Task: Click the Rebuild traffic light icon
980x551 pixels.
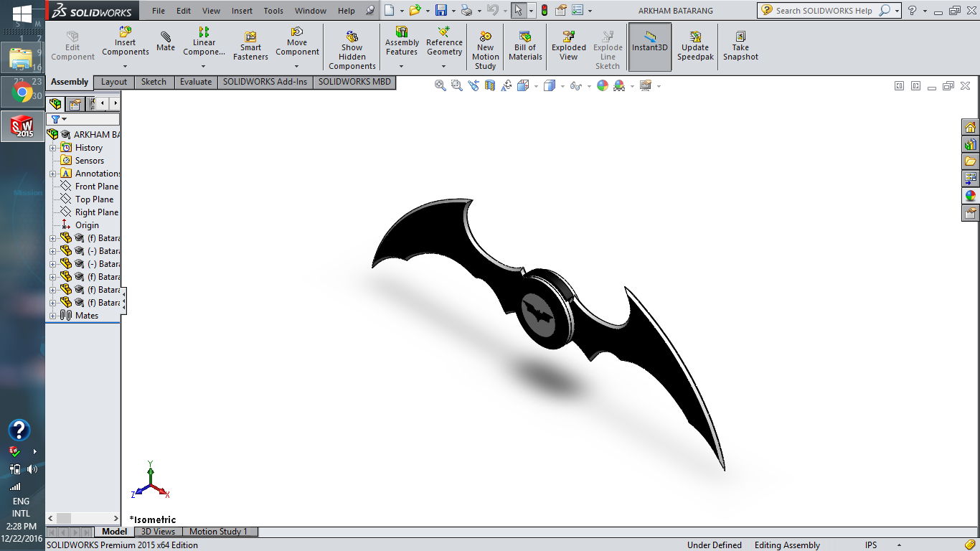Action: pos(544,11)
